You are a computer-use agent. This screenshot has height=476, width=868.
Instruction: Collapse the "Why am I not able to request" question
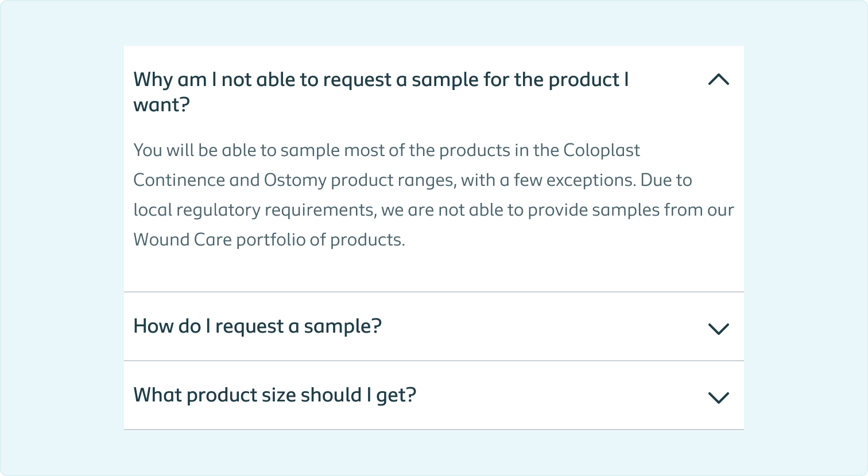(381, 80)
